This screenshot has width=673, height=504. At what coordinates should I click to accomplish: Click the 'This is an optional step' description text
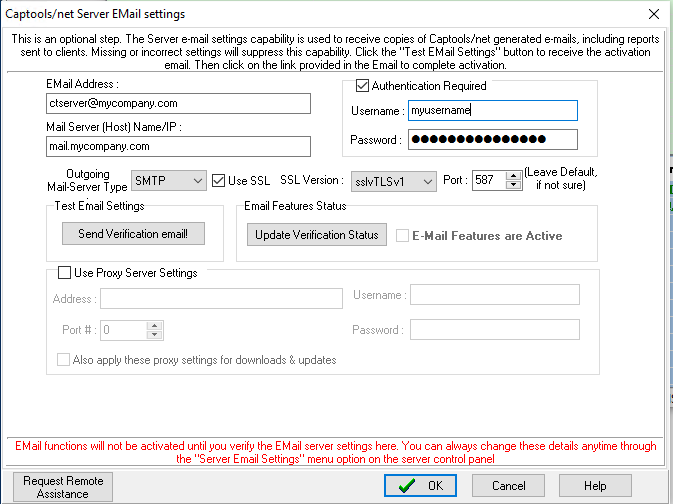pos(336,52)
